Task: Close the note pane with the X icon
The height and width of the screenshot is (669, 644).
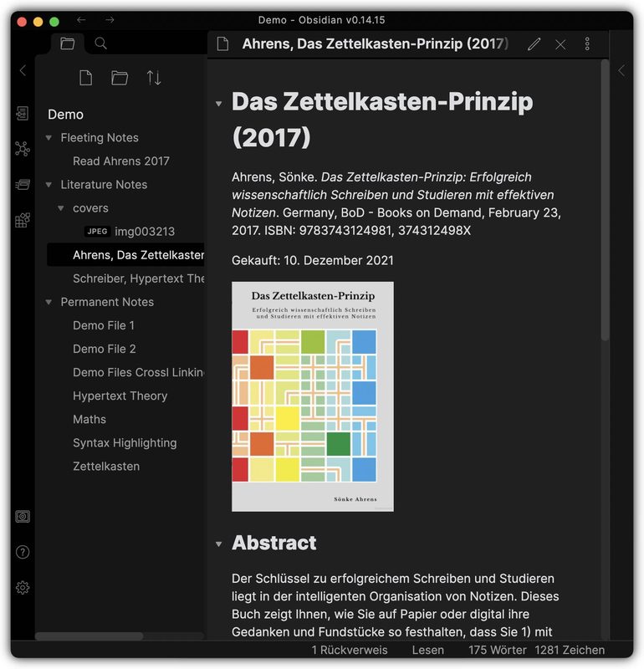Action: click(560, 44)
